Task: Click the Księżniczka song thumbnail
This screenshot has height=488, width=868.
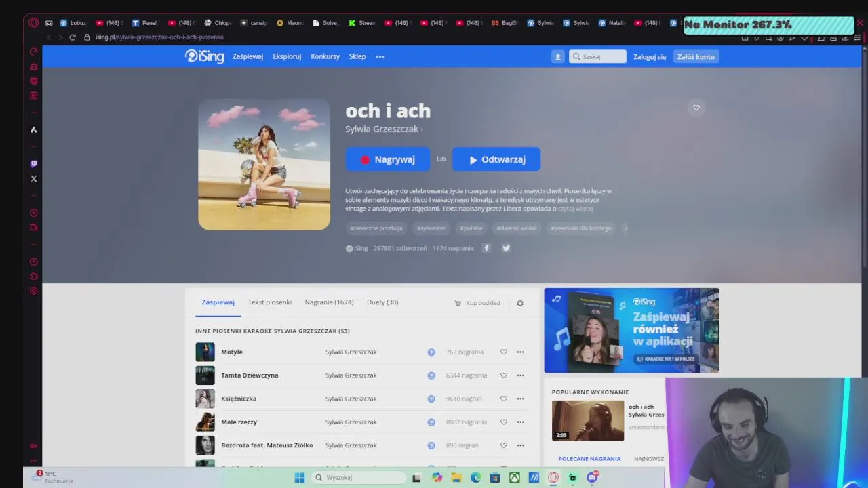Action: tap(205, 399)
